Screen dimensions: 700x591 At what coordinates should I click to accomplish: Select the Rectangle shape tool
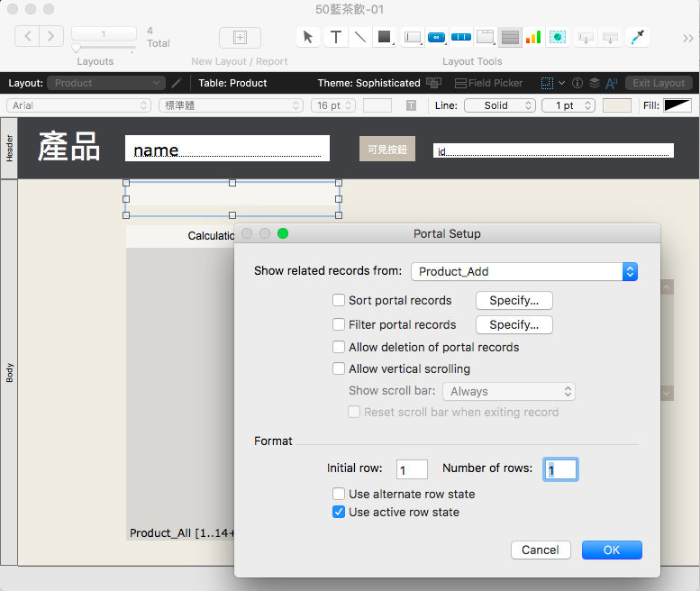[x=385, y=37]
